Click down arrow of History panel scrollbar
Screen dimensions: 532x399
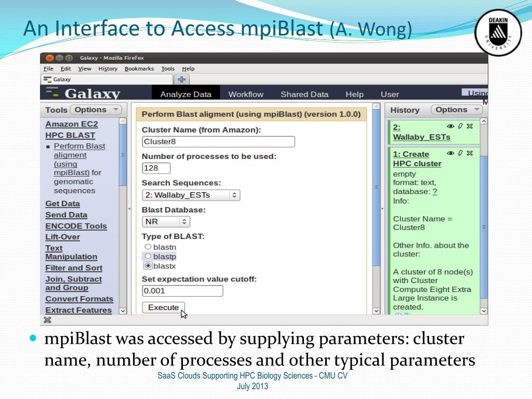coord(484,311)
